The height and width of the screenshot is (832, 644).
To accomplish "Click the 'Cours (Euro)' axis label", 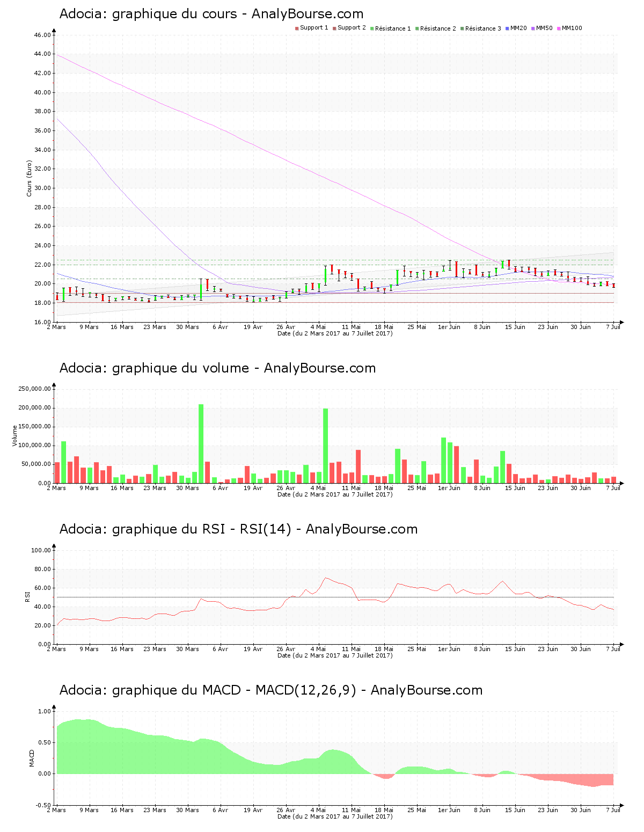I will click(30, 179).
